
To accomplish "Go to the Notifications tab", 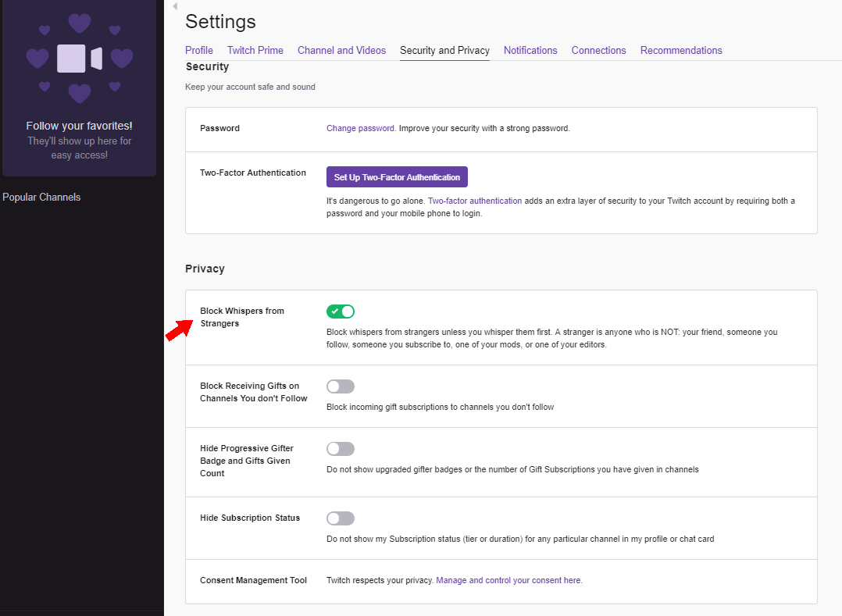I will pos(530,51).
